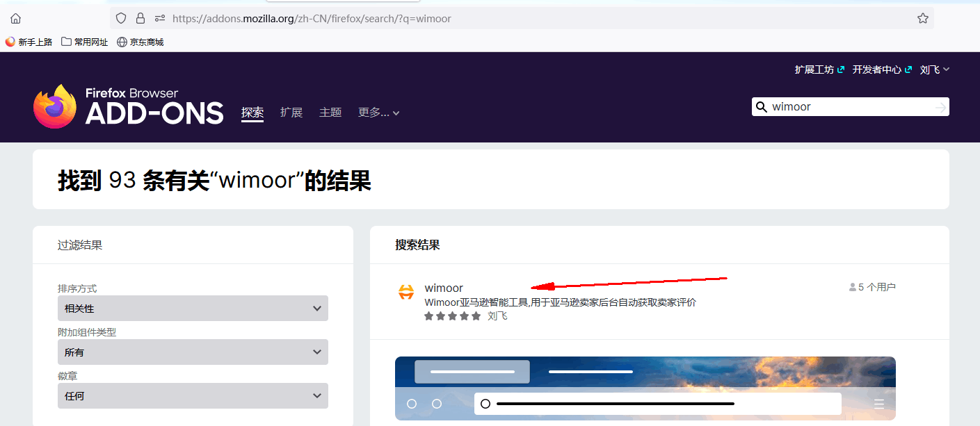
Task: Open the tracking protection shield icon
Action: tap(121, 19)
